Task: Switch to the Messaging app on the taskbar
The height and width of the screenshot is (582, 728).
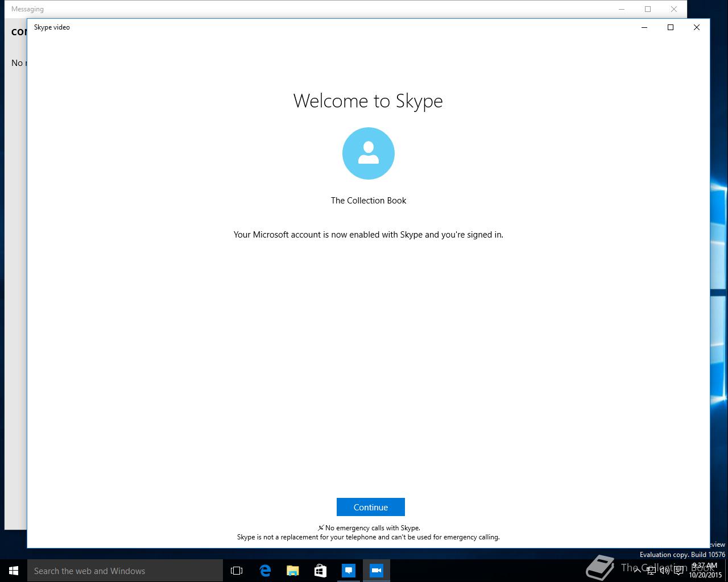Action: tap(349, 571)
